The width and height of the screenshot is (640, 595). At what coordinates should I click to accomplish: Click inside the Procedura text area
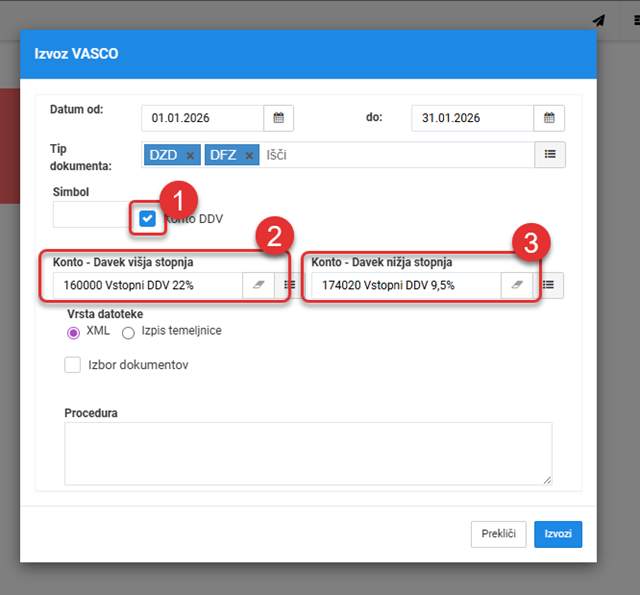coord(308,453)
